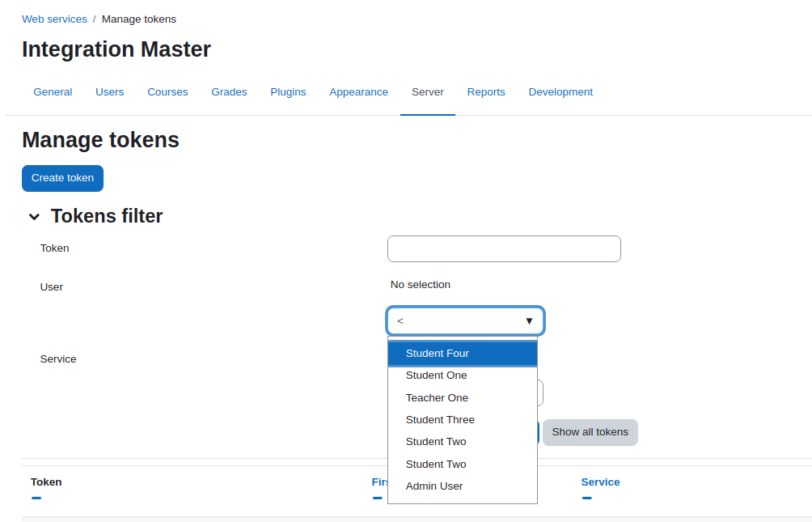Click the Integration Master site heading

(116, 49)
